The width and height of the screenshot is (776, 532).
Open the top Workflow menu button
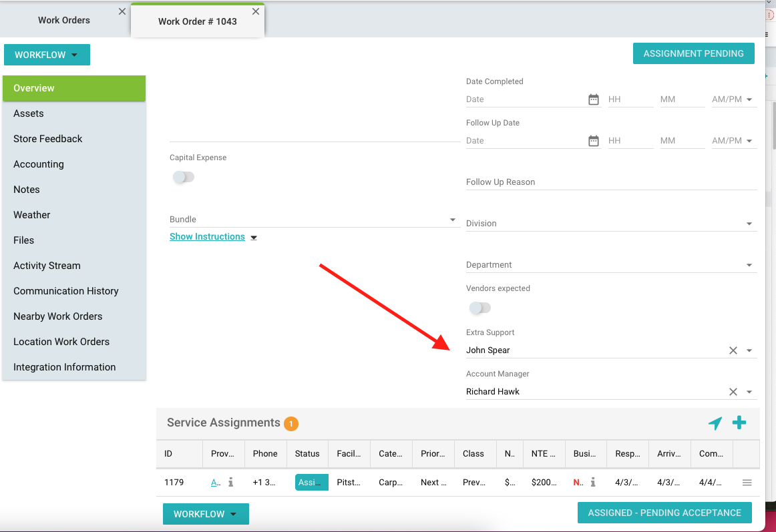[47, 55]
